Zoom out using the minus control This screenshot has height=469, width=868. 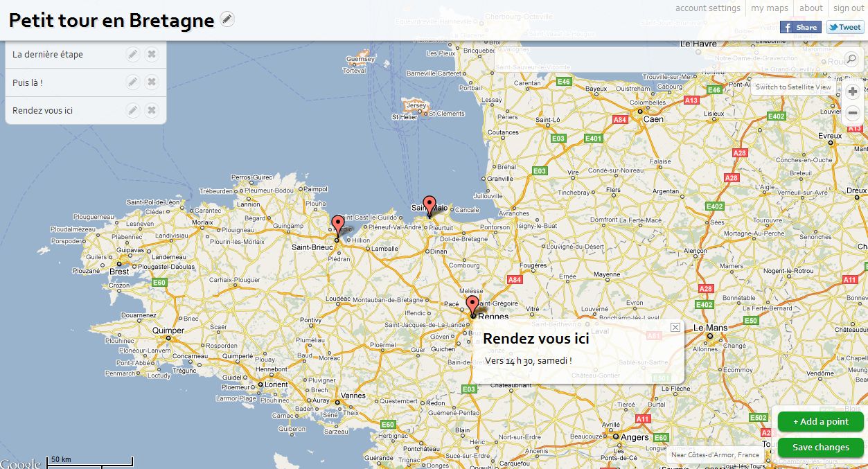point(852,112)
